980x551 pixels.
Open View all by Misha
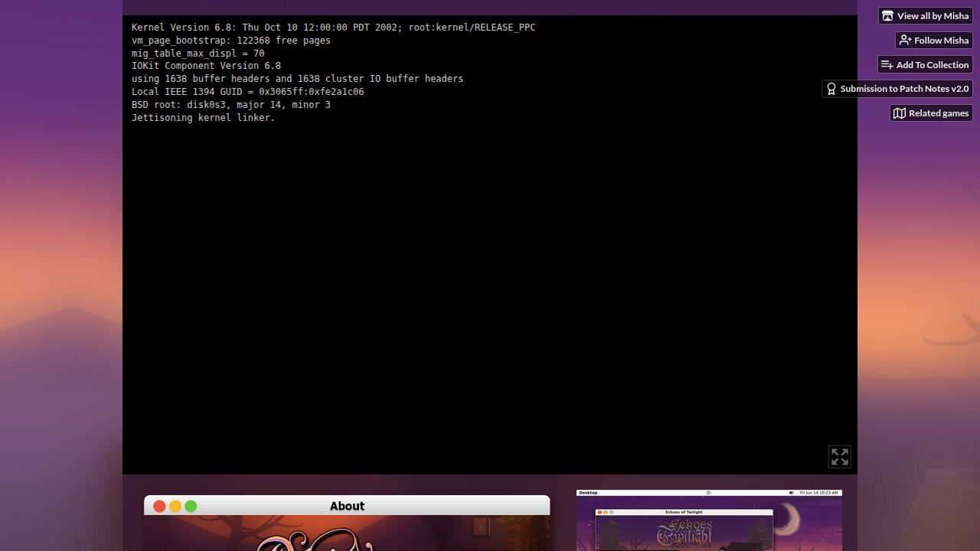pyautogui.click(x=926, y=16)
